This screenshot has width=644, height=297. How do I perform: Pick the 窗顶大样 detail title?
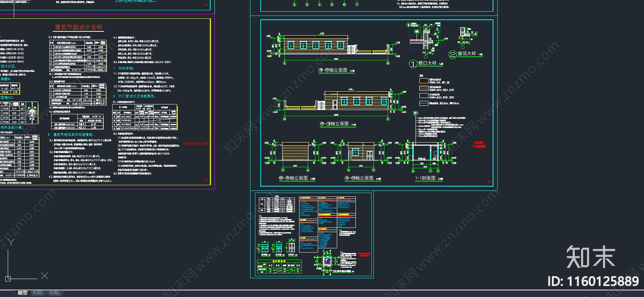[467, 54]
